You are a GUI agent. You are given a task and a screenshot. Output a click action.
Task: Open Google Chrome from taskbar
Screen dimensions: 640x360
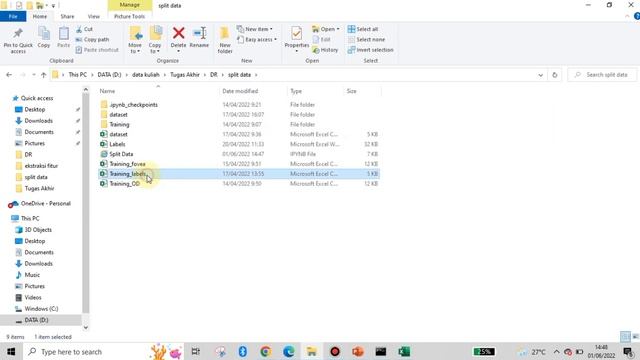pos(266,351)
